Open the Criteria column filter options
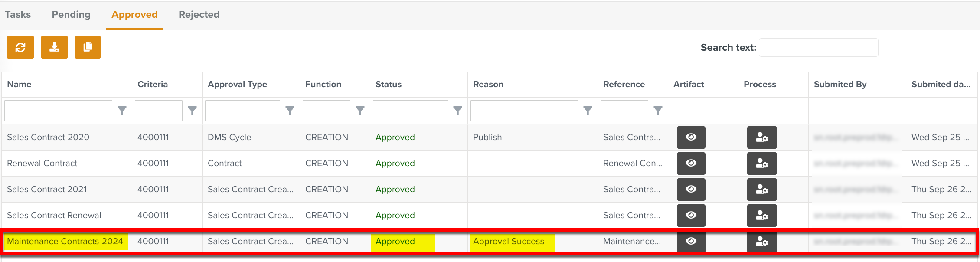This screenshot has height=262, width=980. point(192,111)
